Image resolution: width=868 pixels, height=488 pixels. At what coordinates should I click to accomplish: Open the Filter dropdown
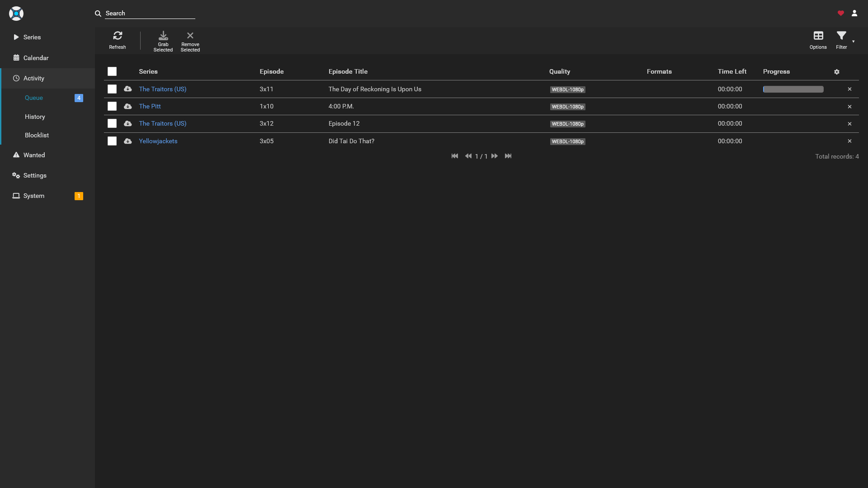(843, 41)
